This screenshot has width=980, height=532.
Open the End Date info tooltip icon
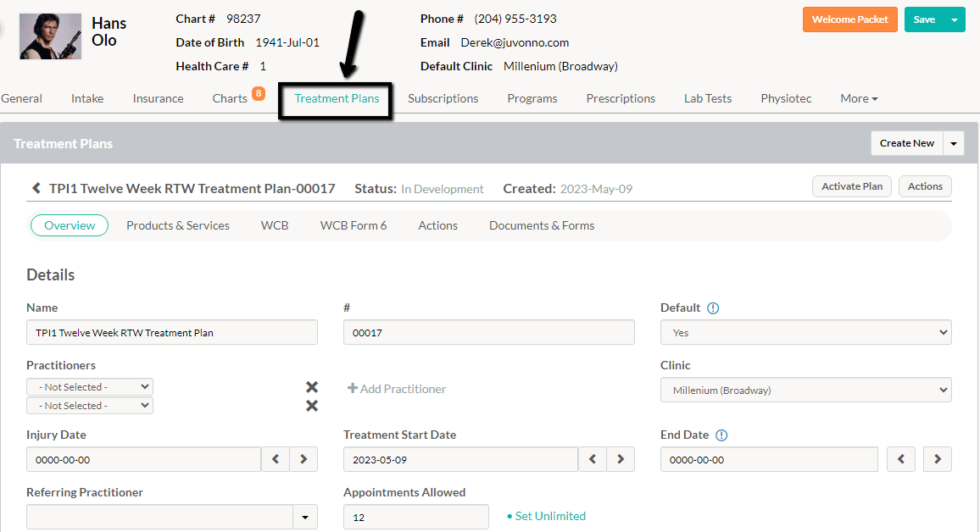720,435
